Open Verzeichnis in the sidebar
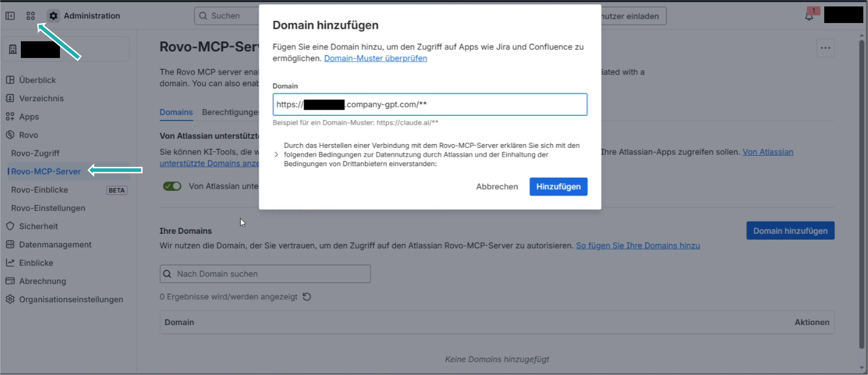 pyautogui.click(x=41, y=98)
